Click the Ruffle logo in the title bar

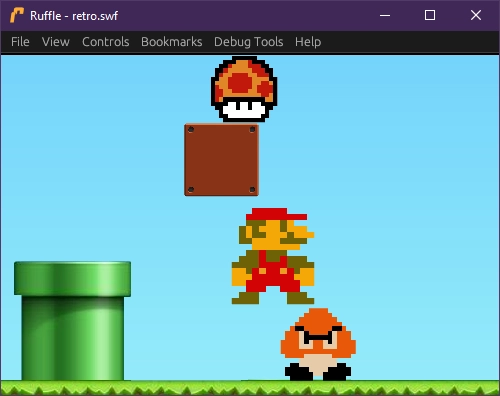pyautogui.click(x=17, y=15)
